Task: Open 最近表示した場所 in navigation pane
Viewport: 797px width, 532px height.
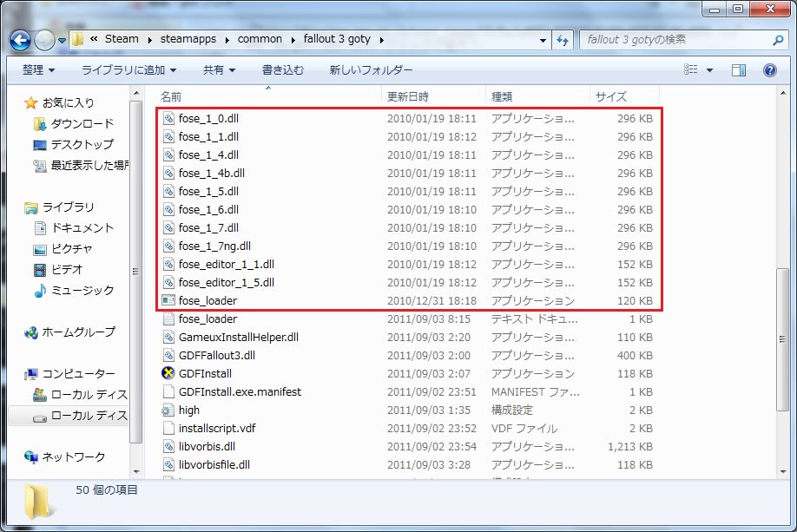Action: click(x=81, y=165)
